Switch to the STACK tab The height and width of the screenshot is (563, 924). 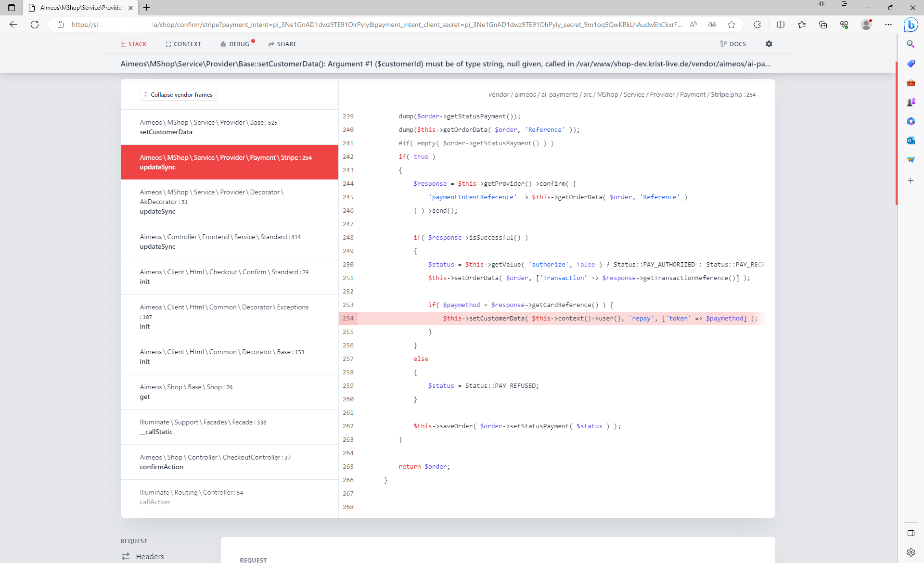click(x=133, y=44)
